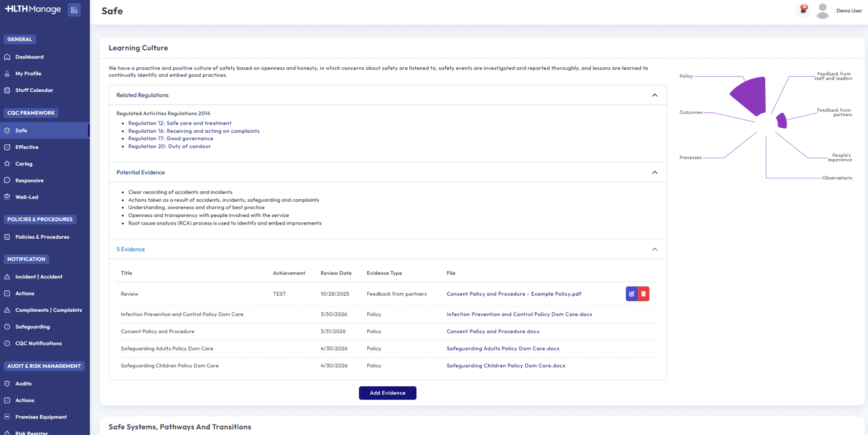Go to Policies & Procedures menu item

click(x=42, y=237)
